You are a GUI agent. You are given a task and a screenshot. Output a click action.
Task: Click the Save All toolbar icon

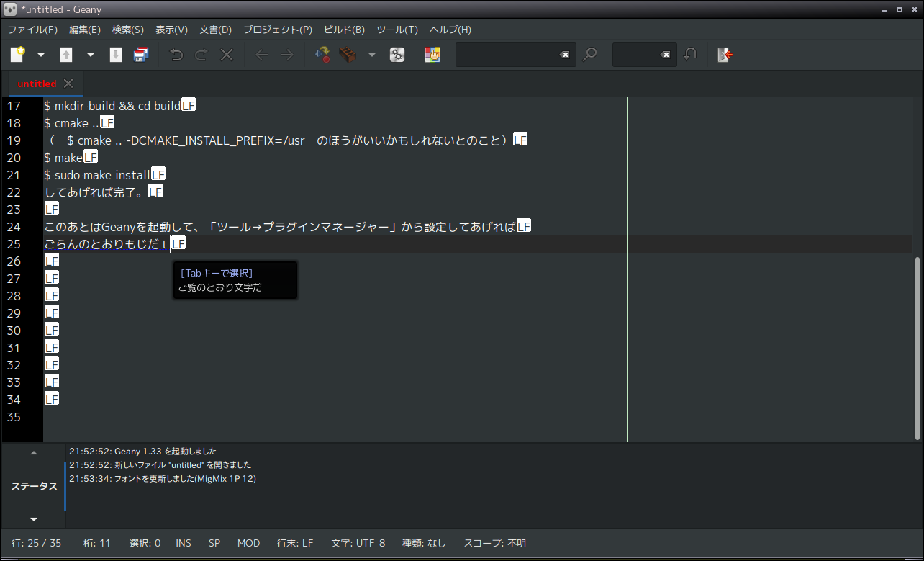point(141,55)
